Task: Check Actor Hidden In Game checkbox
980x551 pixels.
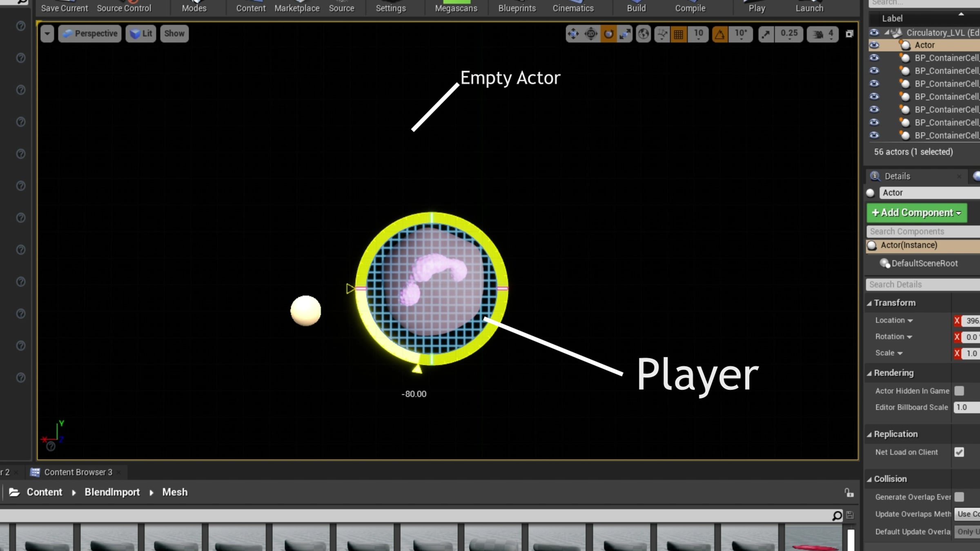Action: pos(959,391)
